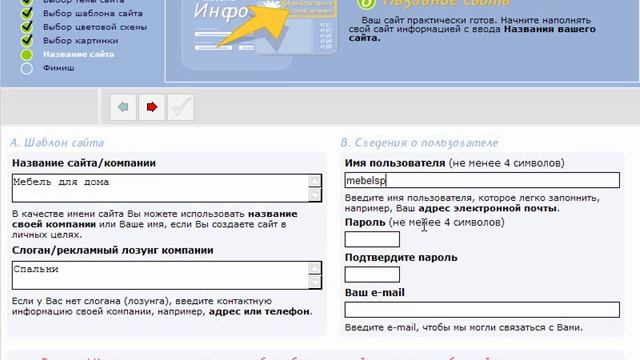640x360 pixels.
Task: Click the 'B. Сведения о пользователе' heading
Action: coord(419,143)
